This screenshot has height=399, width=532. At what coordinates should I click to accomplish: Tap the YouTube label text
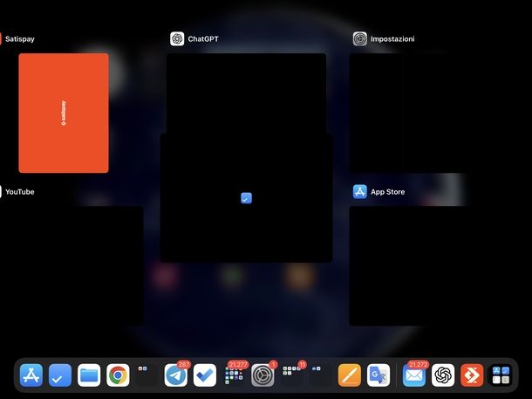click(20, 192)
